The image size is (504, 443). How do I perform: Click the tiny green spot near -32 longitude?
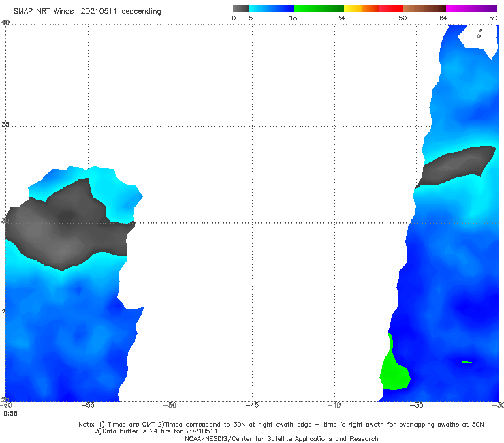click(467, 362)
